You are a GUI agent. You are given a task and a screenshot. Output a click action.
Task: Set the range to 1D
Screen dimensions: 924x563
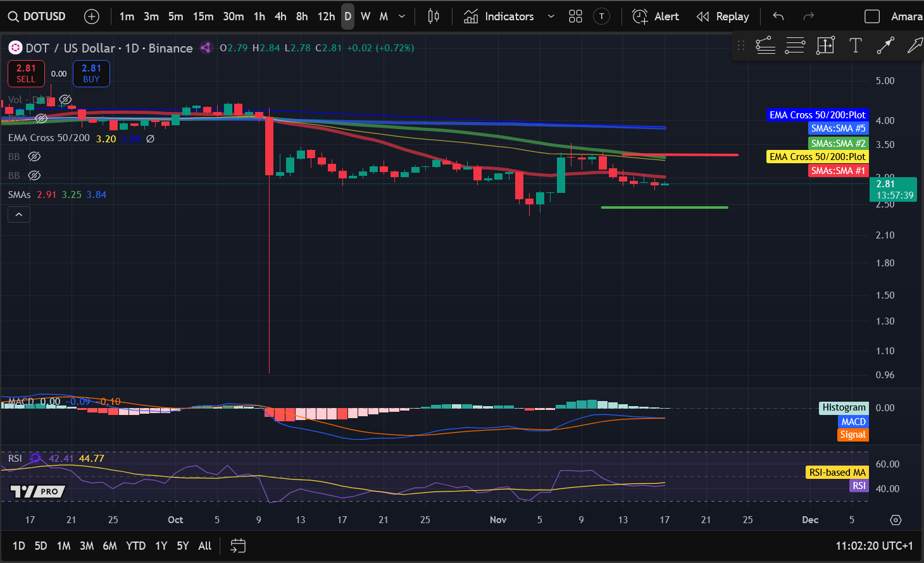(19, 546)
